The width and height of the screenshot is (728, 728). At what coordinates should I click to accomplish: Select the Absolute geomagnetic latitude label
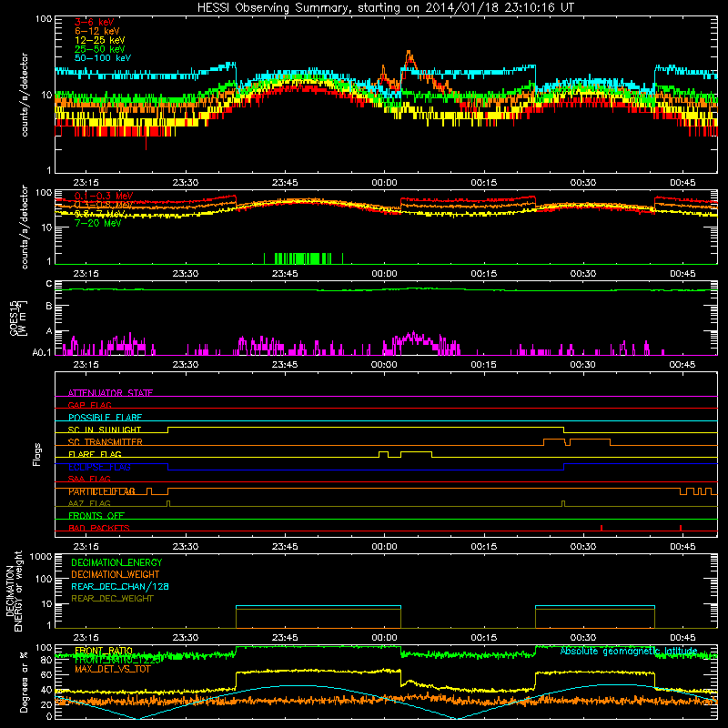pos(629,651)
